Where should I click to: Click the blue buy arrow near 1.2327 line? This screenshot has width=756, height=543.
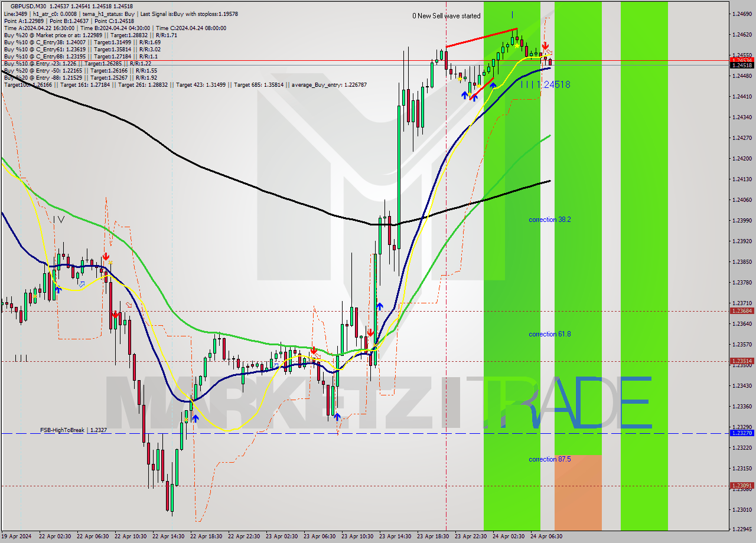click(x=195, y=418)
